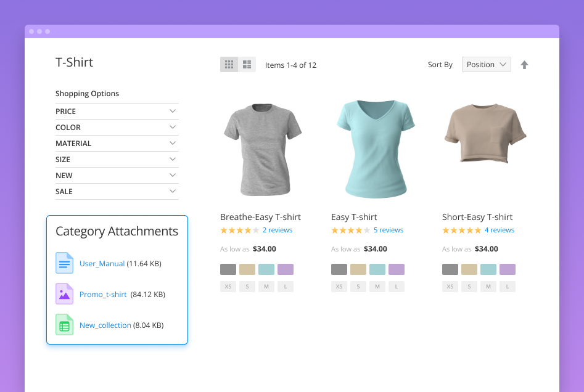Expand the COLOR filter section
This screenshot has width=584, height=392.
point(117,127)
